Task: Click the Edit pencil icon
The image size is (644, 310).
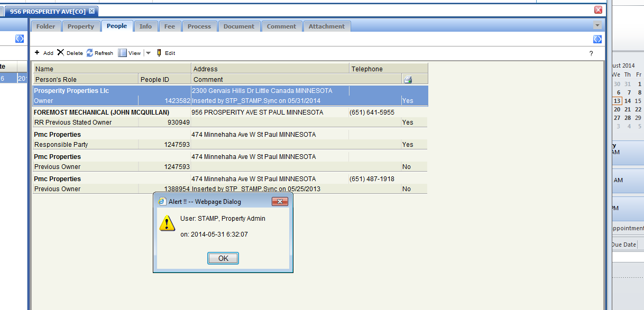Action: [x=159, y=53]
